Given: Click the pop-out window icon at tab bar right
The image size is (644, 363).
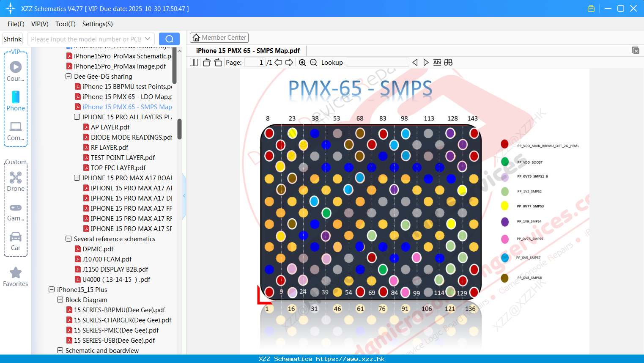Looking at the screenshot, I should coord(635,50).
